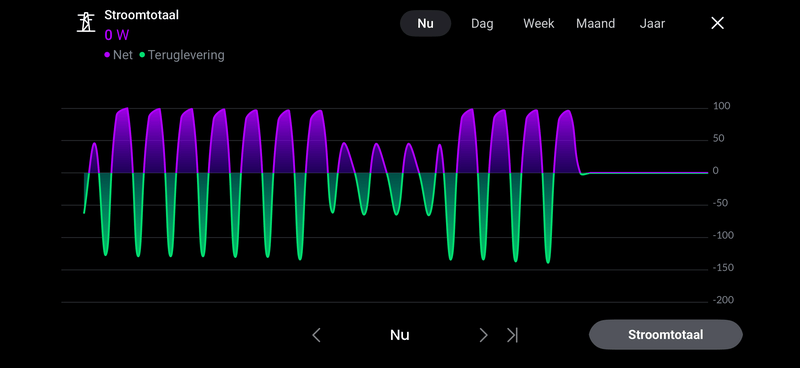
Task: Open the Maand tab
Action: pyautogui.click(x=595, y=23)
